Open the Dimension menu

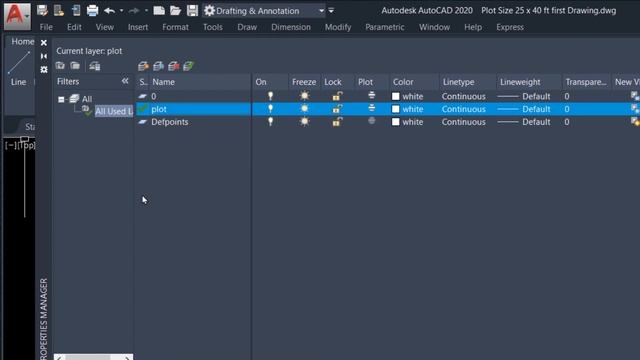(291, 27)
